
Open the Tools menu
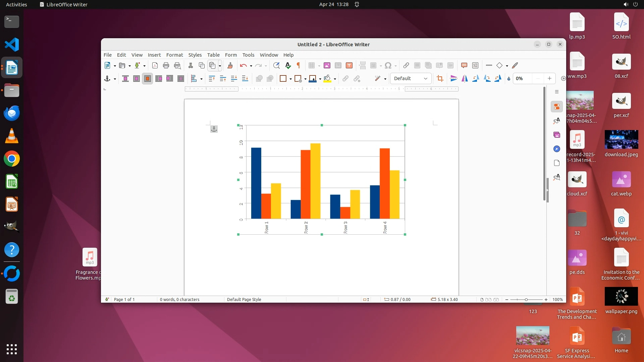[x=248, y=55]
